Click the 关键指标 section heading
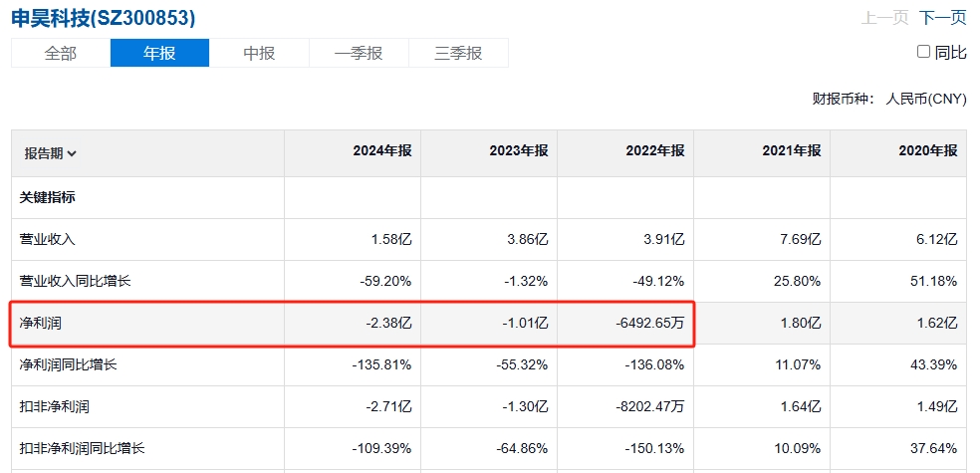The image size is (980, 473). click(x=48, y=197)
